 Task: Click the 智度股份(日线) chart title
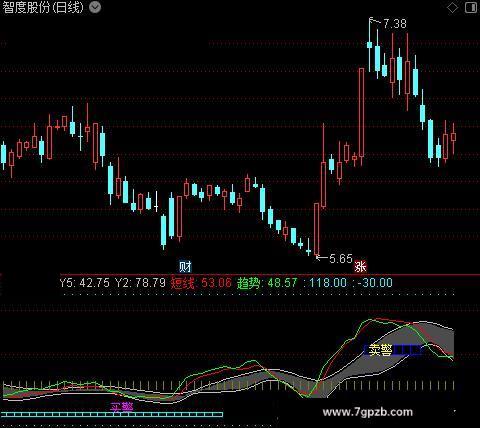pos(43,7)
